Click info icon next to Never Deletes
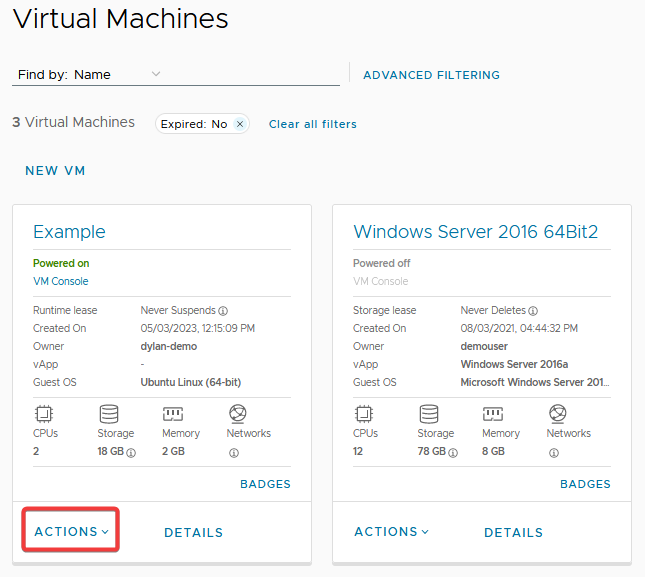This screenshot has height=577, width=645. (x=533, y=311)
